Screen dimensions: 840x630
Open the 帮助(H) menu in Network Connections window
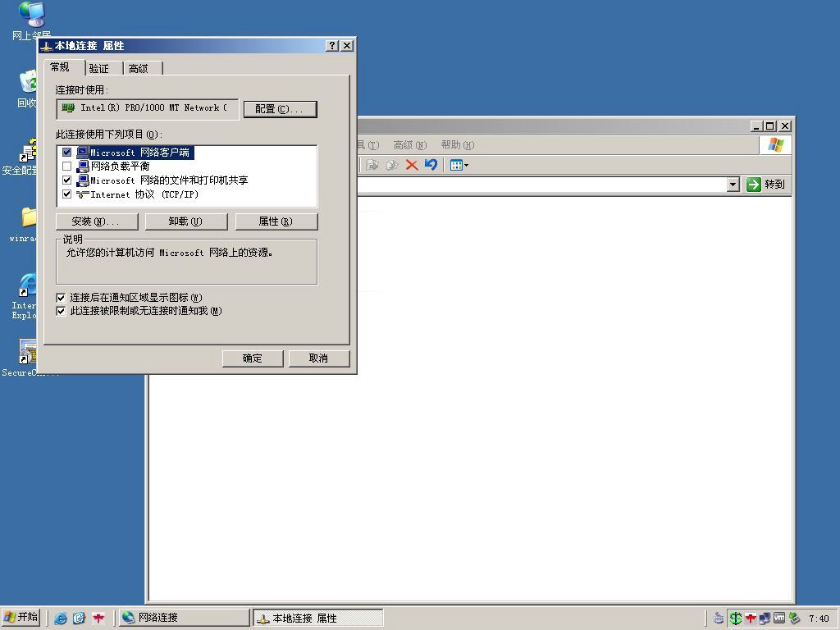coord(457,144)
